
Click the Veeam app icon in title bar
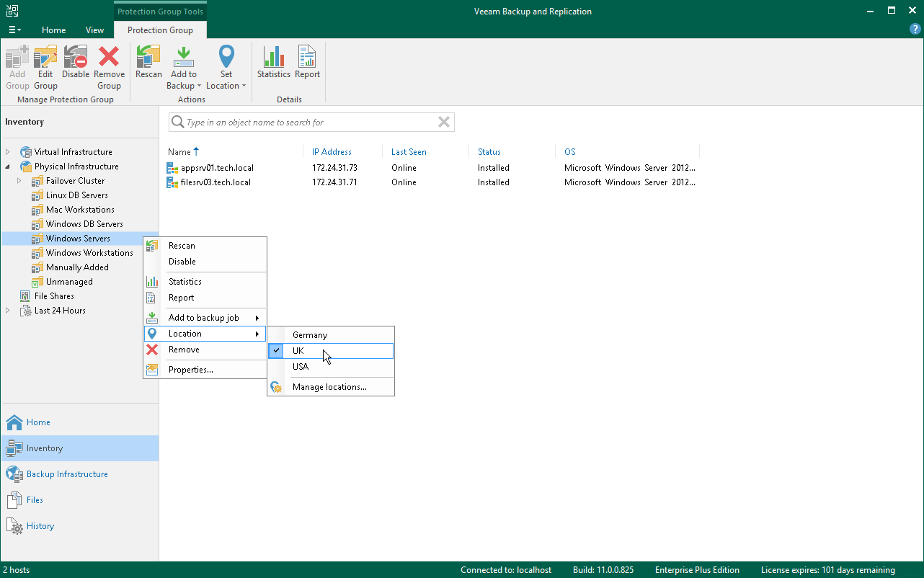pyautogui.click(x=11, y=11)
